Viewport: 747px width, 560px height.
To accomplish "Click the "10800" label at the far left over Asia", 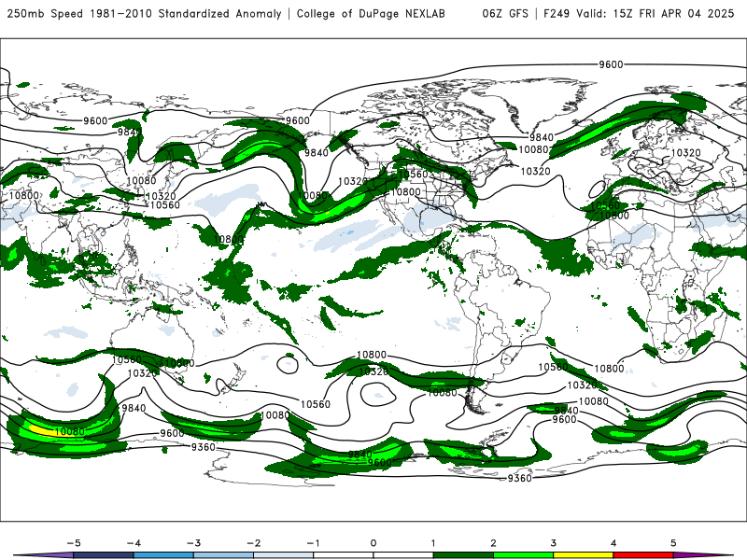I will [x=24, y=195].
